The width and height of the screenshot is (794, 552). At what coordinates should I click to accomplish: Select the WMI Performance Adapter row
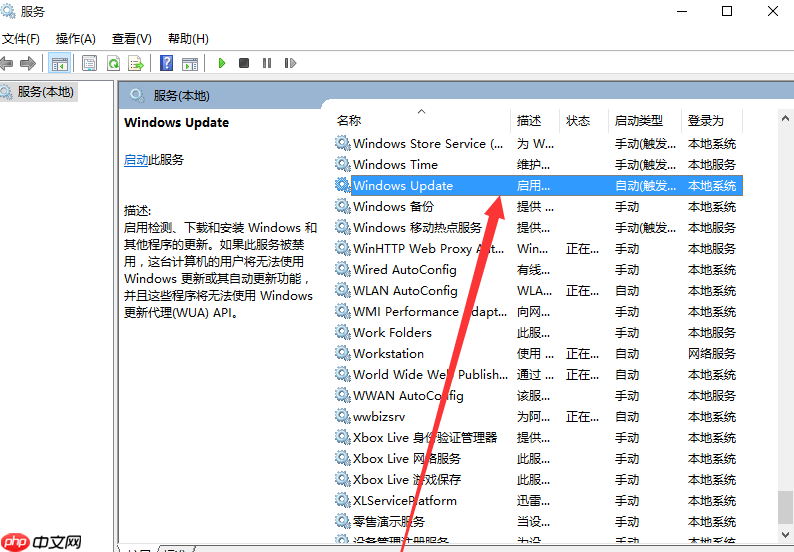tap(538, 311)
